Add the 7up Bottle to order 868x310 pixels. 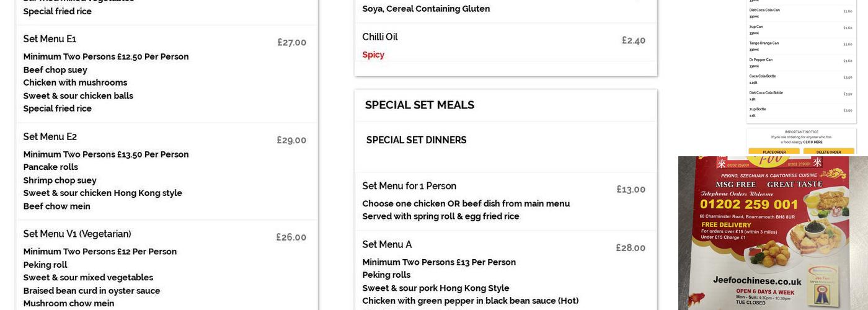(758, 109)
